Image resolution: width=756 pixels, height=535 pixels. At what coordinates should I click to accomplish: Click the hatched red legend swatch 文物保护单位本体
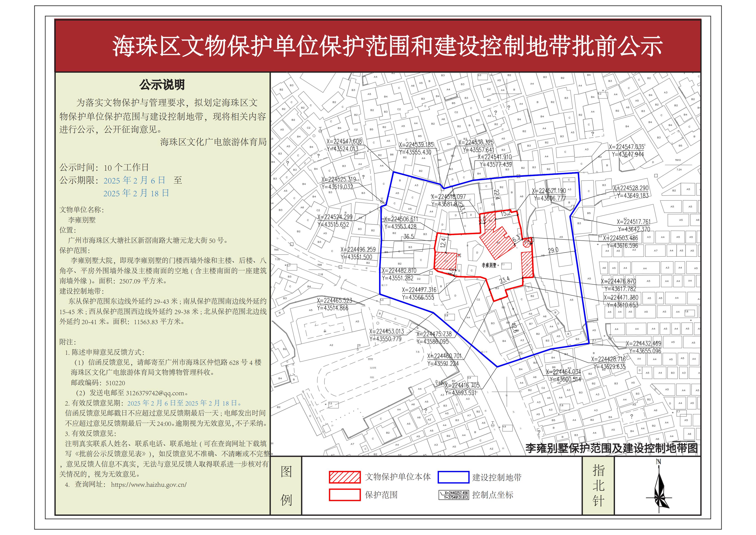345,477
